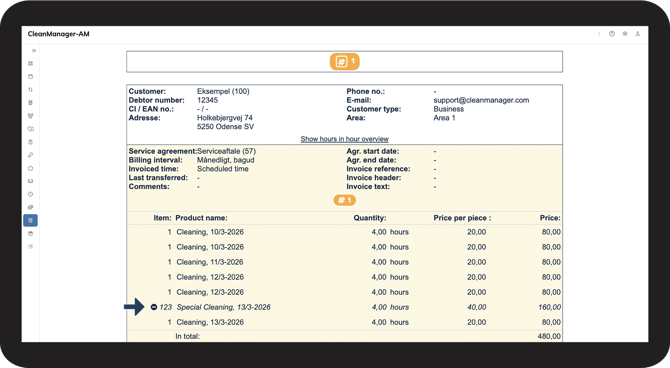Click the 'Invoice text:' label

pos(368,187)
